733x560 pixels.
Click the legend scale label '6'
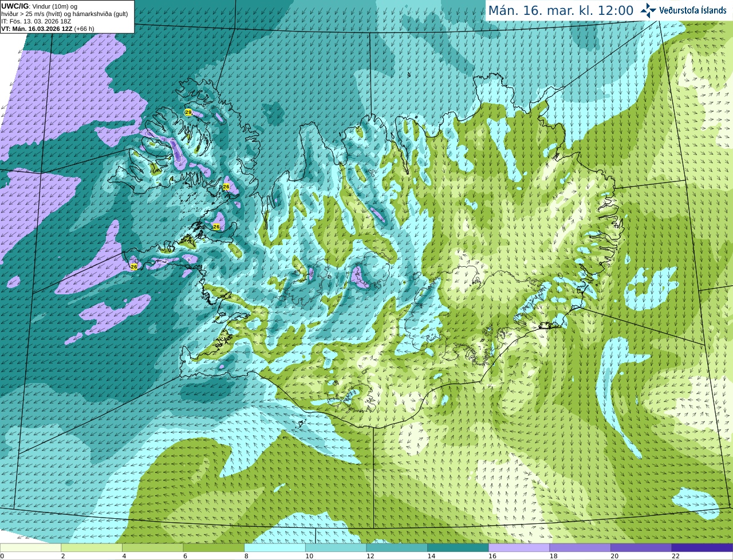pyautogui.click(x=185, y=556)
